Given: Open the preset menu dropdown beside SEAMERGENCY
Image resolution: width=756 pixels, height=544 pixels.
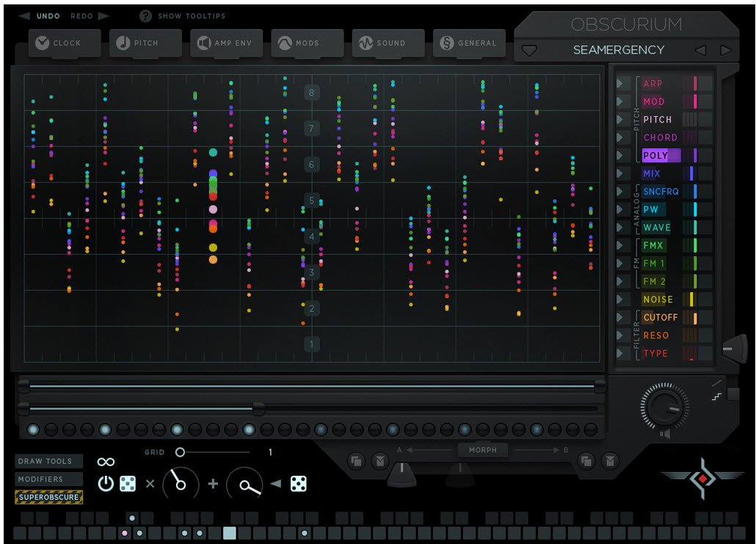Looking at the screenshot, I should pos(529,50).
